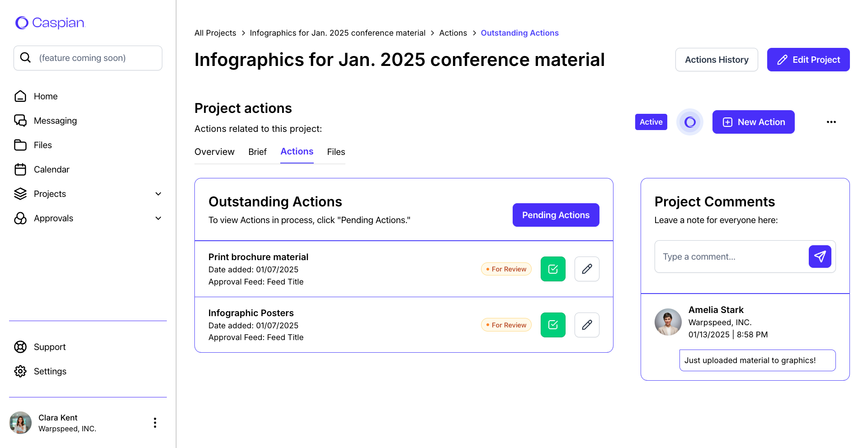
Task: Switch to the Brief tab
Action: (x=257, y=152)
